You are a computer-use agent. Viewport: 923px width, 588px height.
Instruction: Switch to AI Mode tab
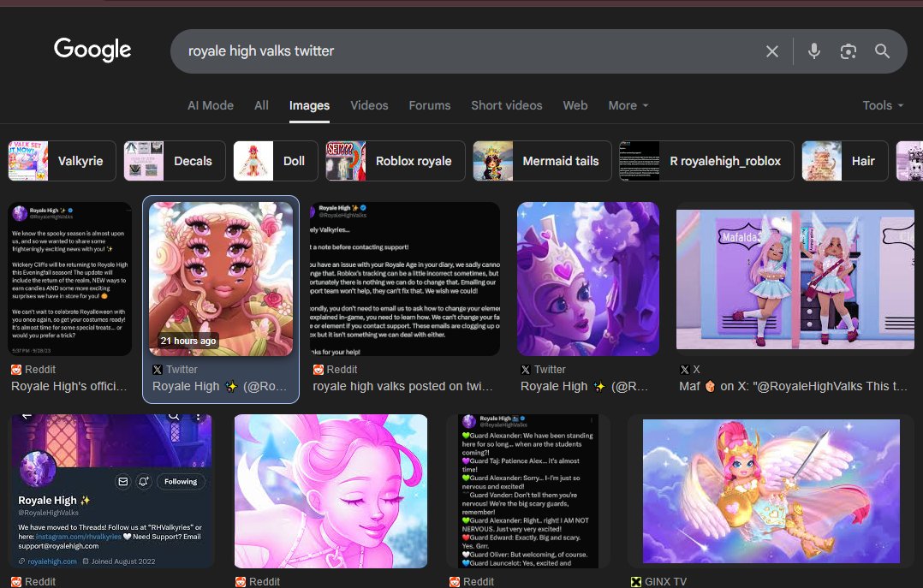(x=210, y=105)
